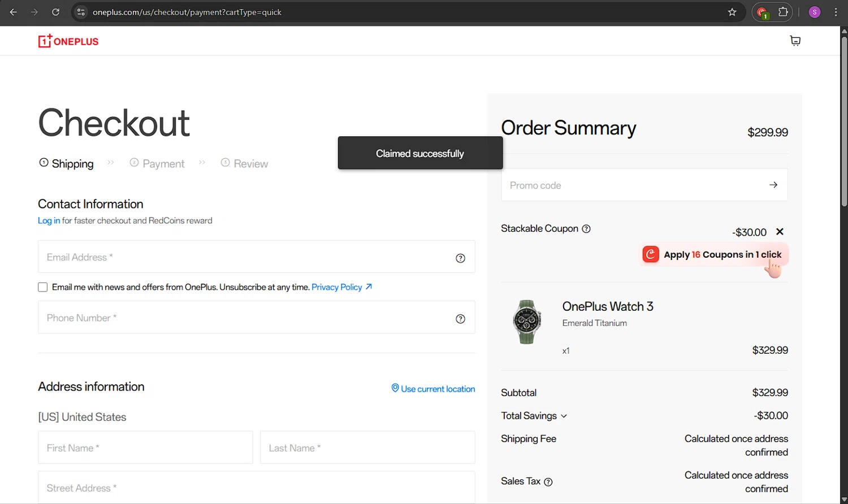The image size is (848, 504).
Task: Click Use current location link
Action: click(433, 389)
